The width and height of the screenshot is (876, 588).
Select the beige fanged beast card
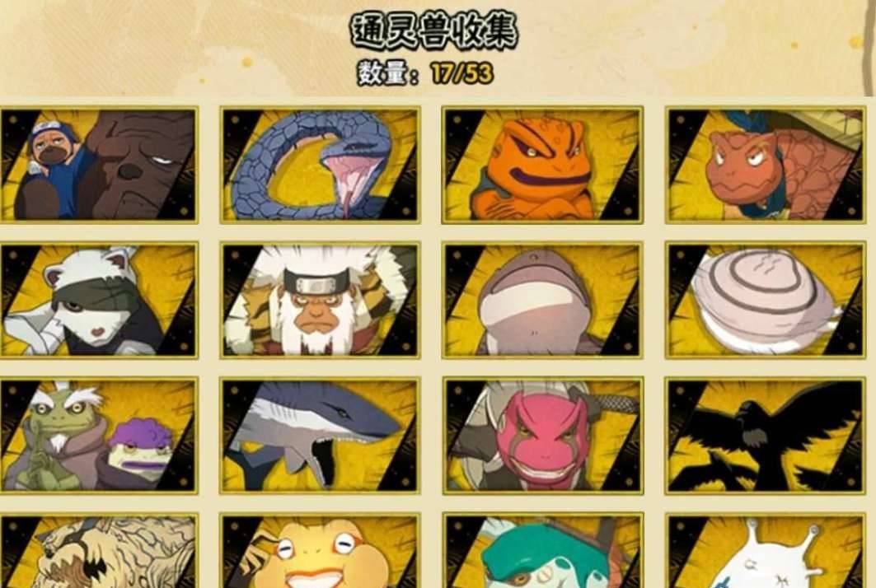98,551
